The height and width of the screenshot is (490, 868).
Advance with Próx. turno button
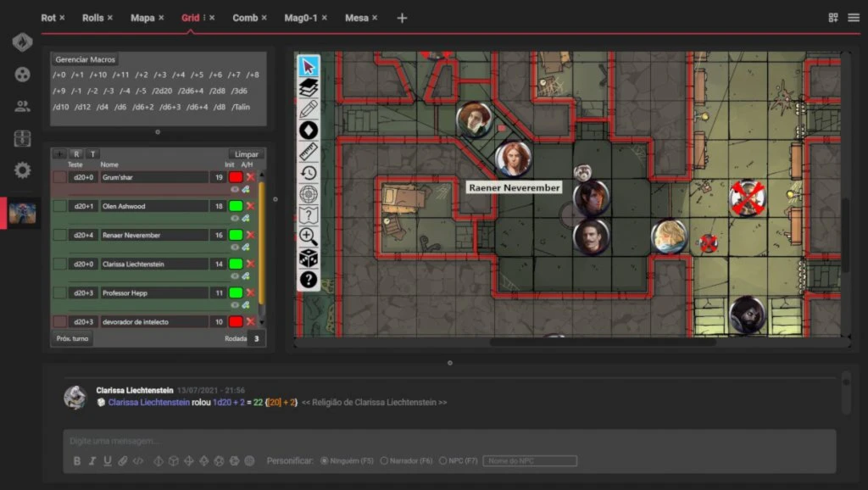[72, 338]
